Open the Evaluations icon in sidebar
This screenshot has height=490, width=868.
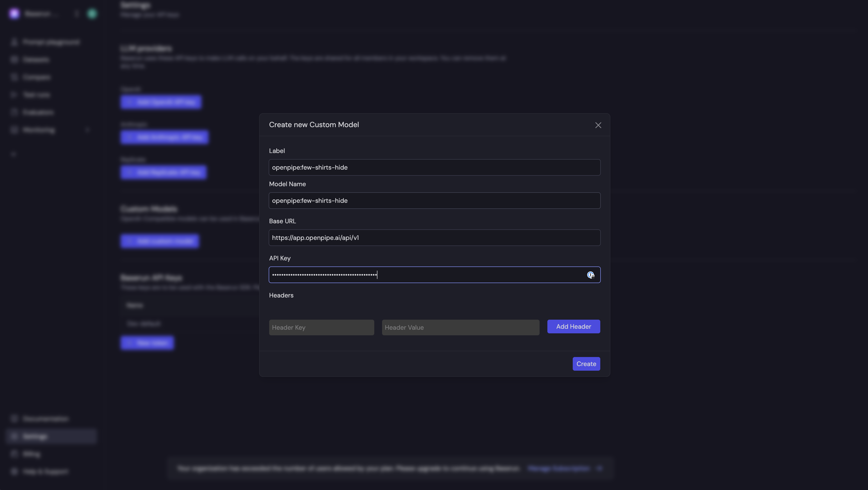(14, 112)
